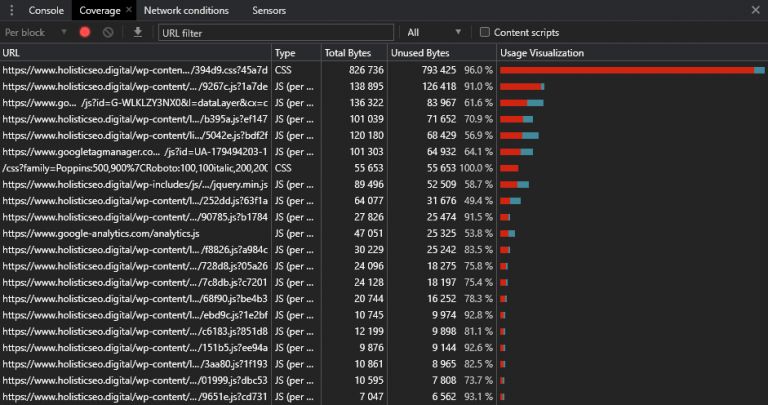Click the clear coverage icon
This screenshot has height=405, width=768.
[x=107, y=32]
